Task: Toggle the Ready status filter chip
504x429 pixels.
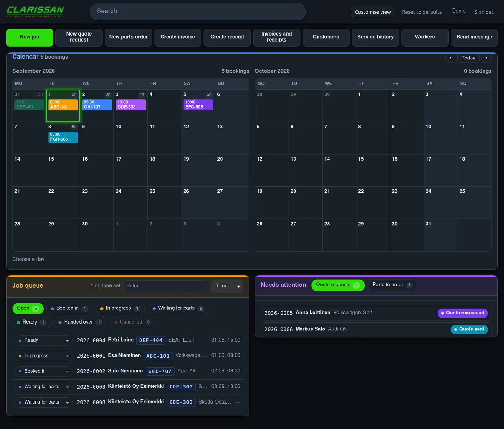Action: pyautogui.click(x=32, y=322)
